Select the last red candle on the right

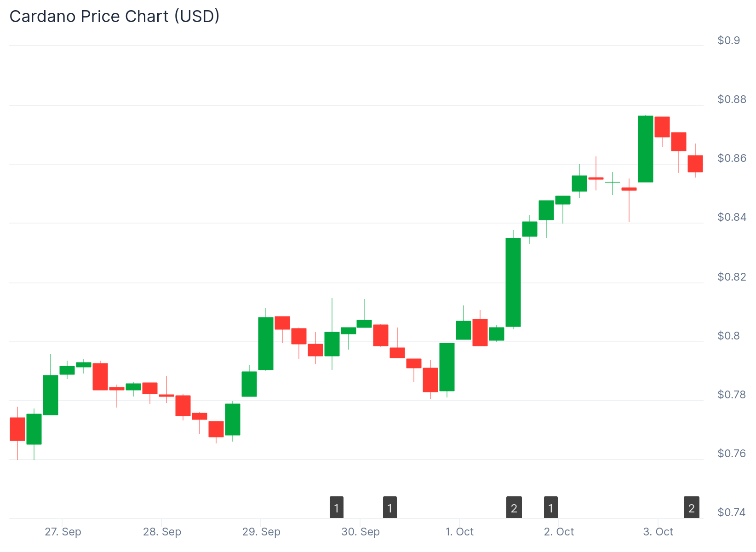click(695, 164)
